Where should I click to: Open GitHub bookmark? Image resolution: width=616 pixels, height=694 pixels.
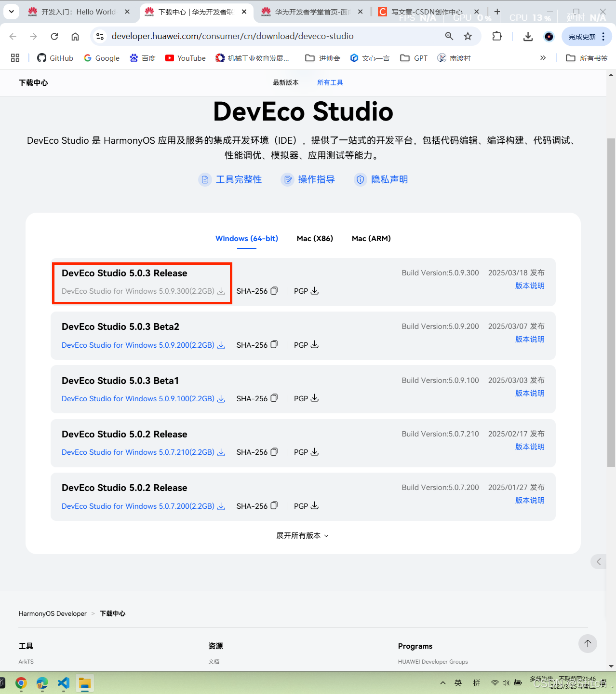point(55,58)
